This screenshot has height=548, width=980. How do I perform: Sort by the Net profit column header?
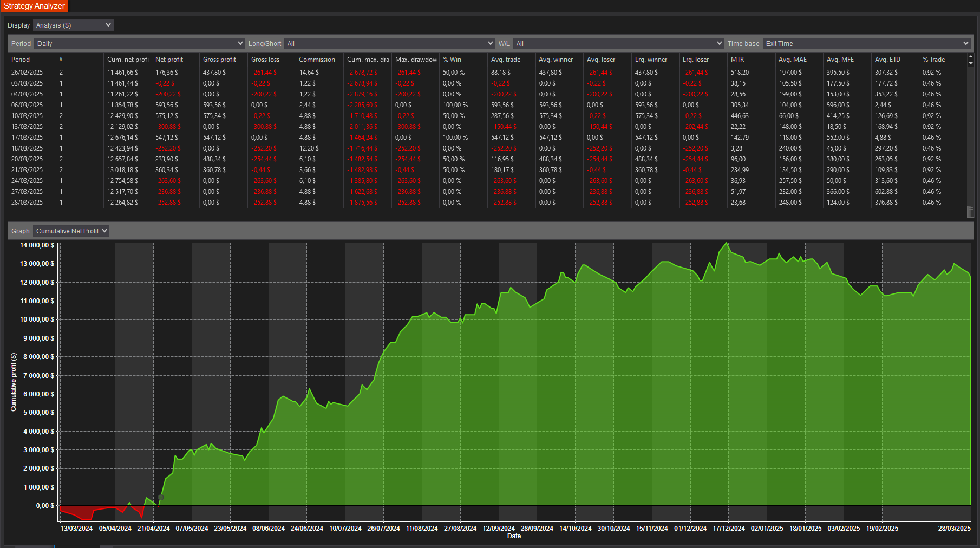pyautogui.click(x=175, y=60)
